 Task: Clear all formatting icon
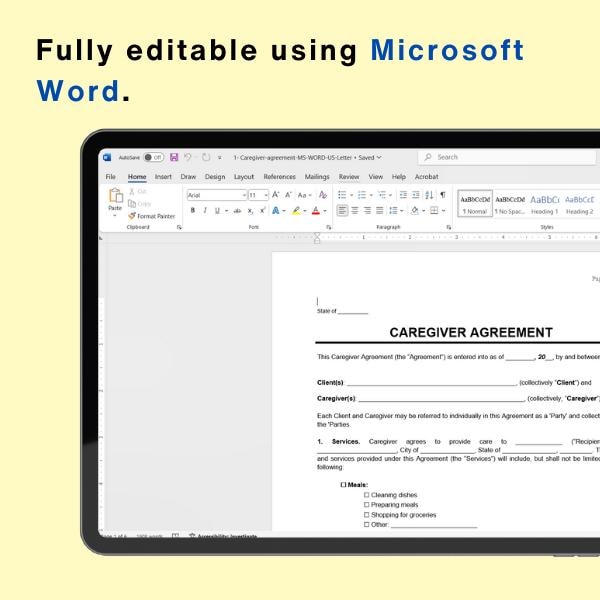coord(323,195)
